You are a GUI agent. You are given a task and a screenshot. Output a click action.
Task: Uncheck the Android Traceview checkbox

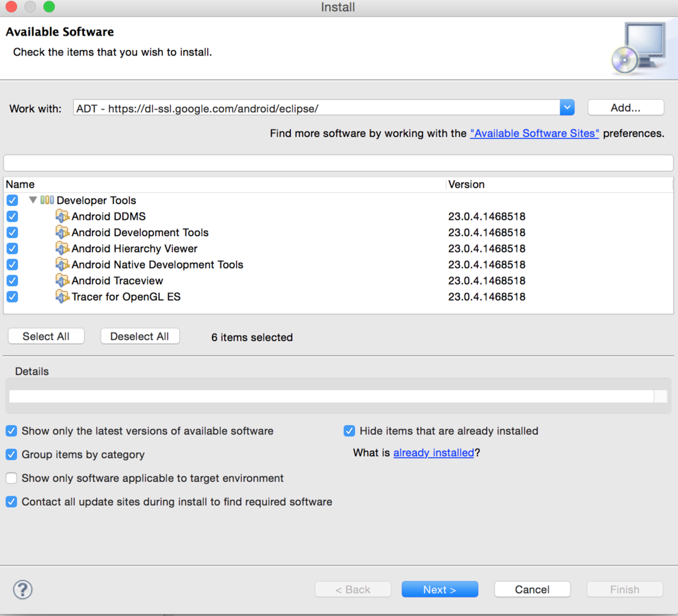coord(12,281)
